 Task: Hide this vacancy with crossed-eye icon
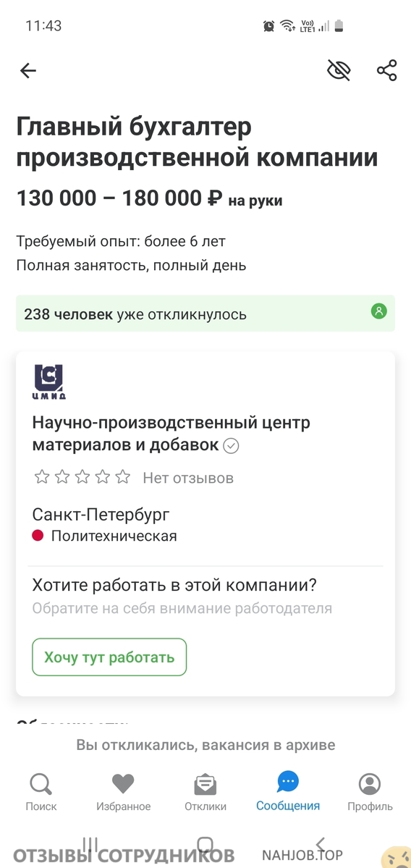(x=339, y=70)
